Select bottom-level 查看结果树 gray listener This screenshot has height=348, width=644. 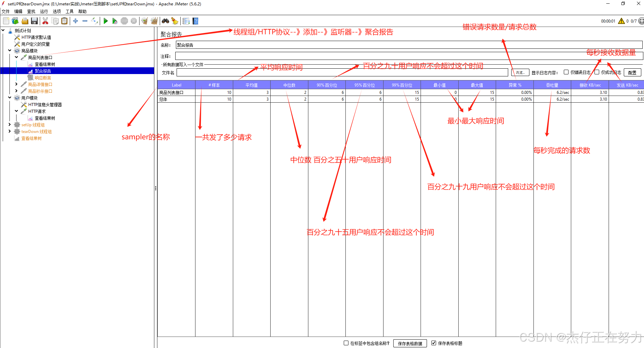31,138
